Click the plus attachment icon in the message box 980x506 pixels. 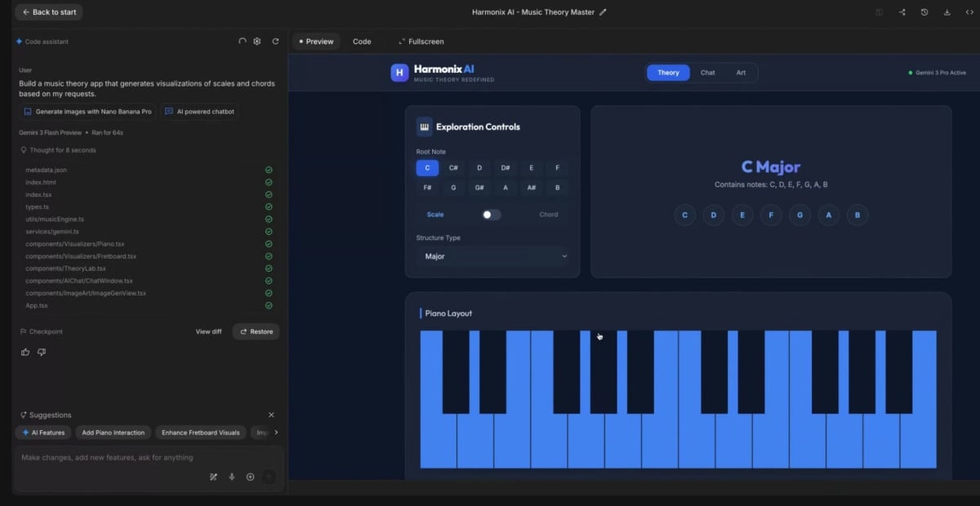(x=250, y=477)
